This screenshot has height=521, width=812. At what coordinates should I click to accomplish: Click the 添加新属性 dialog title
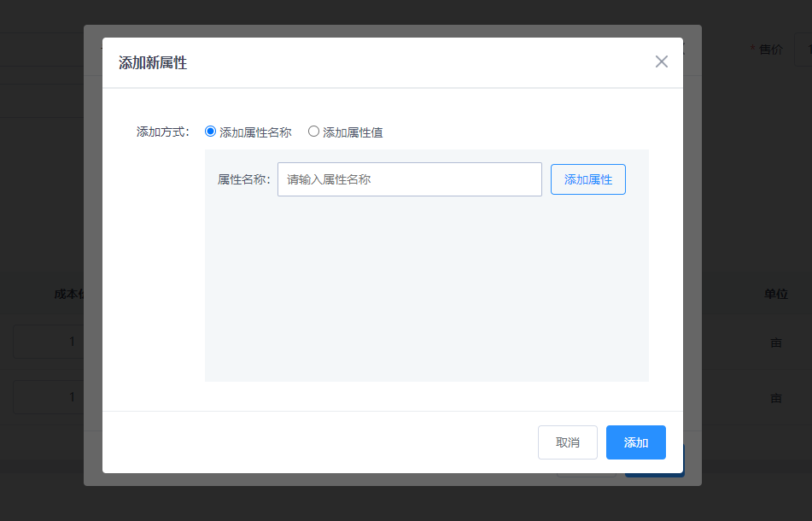(x=153, y=62)
